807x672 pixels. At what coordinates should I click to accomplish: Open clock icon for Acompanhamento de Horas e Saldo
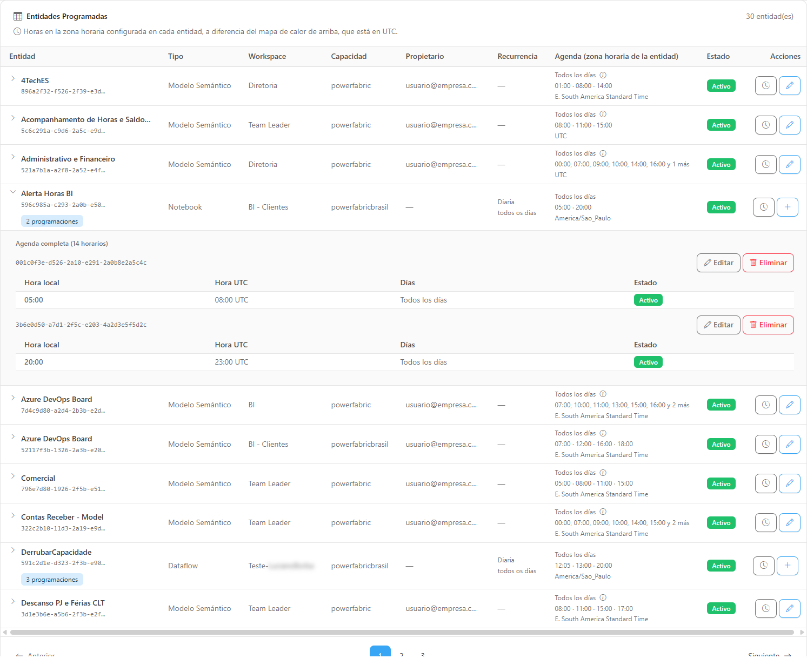tap(765, 125)
